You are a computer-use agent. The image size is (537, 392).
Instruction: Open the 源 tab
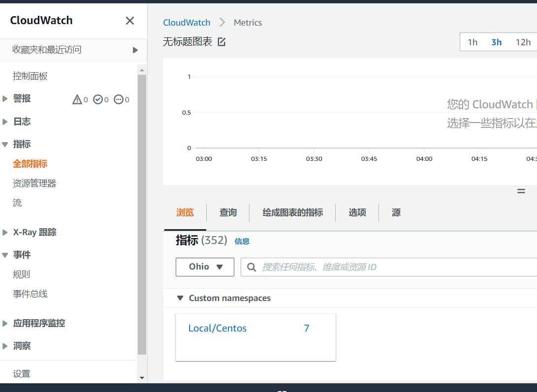point(396,212)
